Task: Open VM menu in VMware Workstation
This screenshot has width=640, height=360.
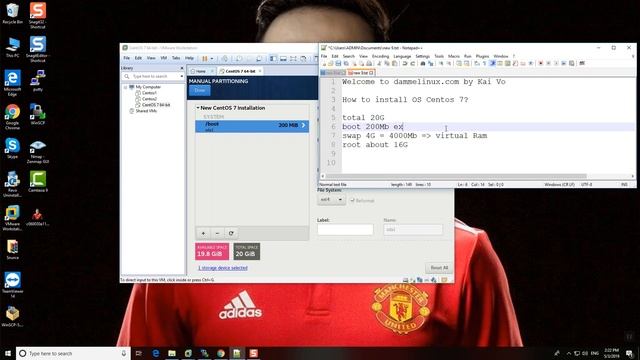Action: click(x=164, y=58)
